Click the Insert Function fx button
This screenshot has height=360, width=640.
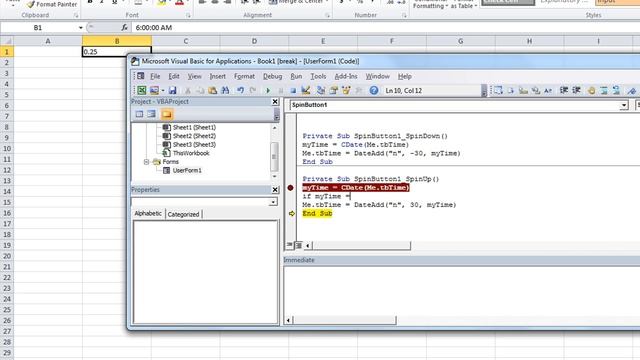(x=124, y=28)
